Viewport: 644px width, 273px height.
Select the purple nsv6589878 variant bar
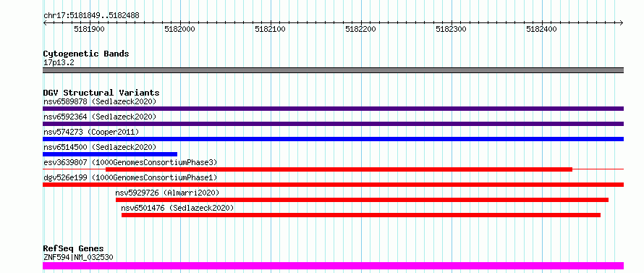[333, 109]
